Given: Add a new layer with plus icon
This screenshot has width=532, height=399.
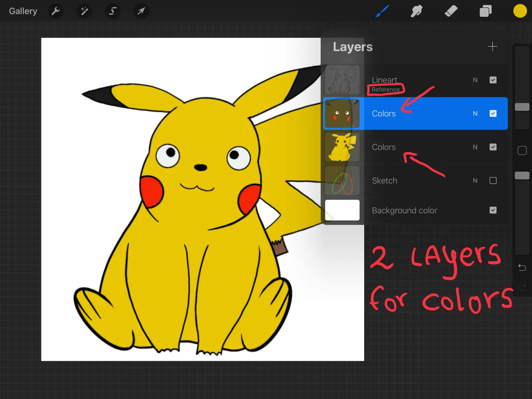Looking at the screenshot, I should pos(493,47).
